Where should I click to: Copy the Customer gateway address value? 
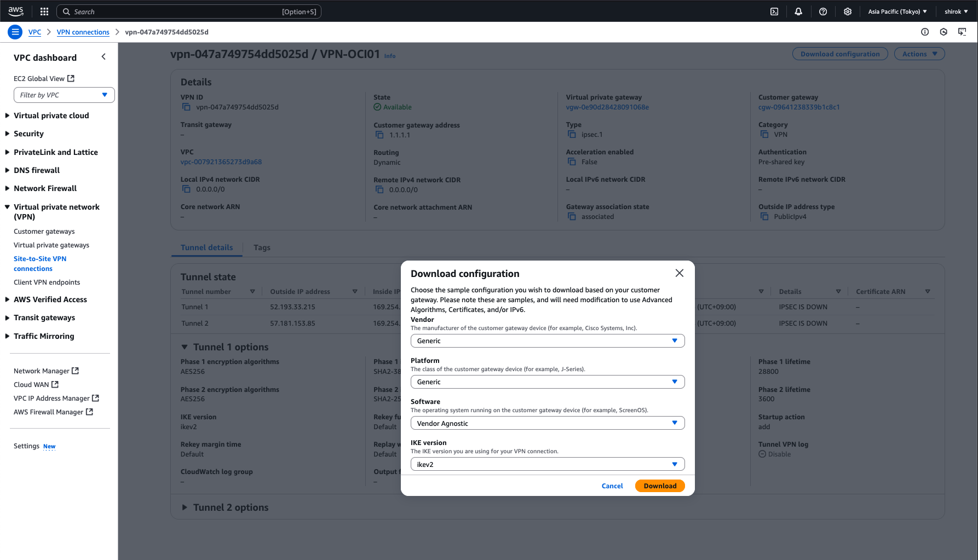[x=379, y=134]
